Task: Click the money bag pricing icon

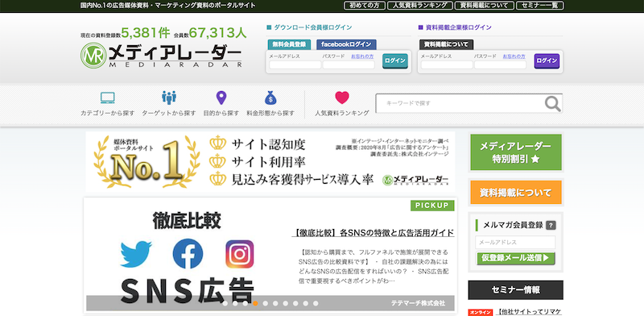Action: pyautogui.click(x=270, y=98)
